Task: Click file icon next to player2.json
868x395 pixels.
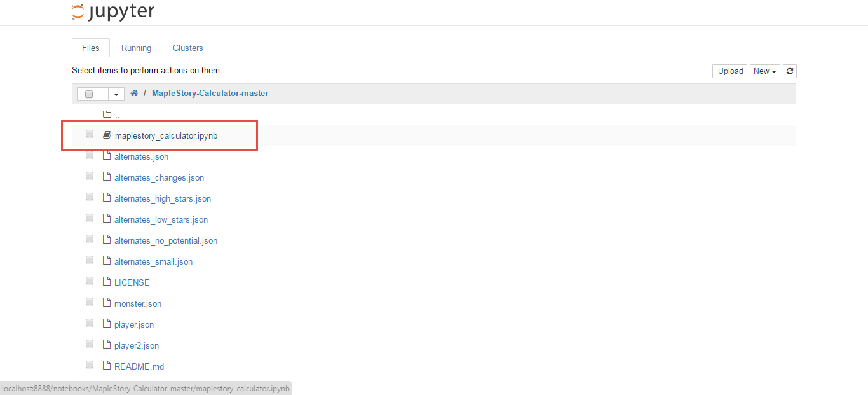Action: pyautogui.click(x=107, y=345)
